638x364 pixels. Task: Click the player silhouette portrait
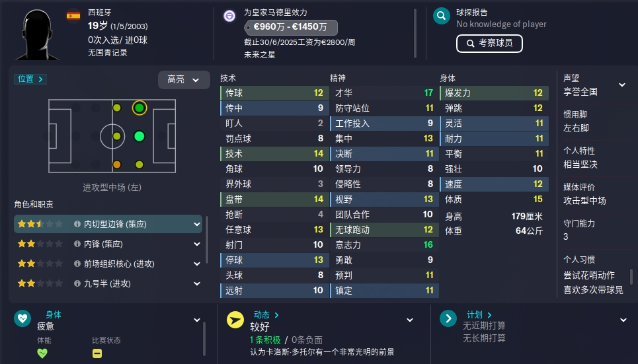[38, 34]
